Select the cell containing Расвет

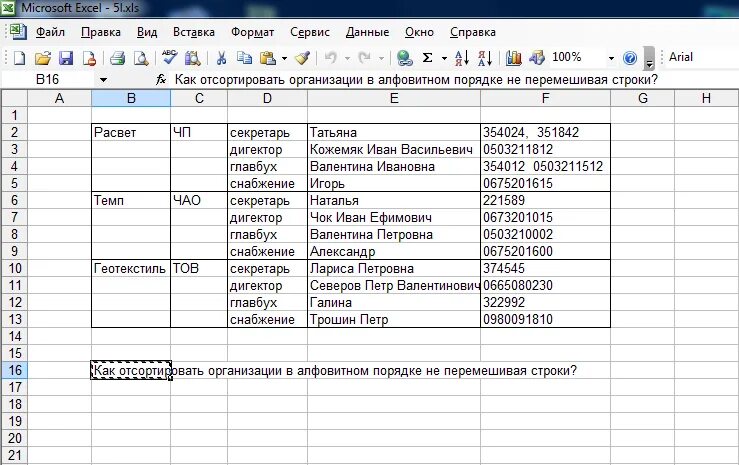pos(131,132)
